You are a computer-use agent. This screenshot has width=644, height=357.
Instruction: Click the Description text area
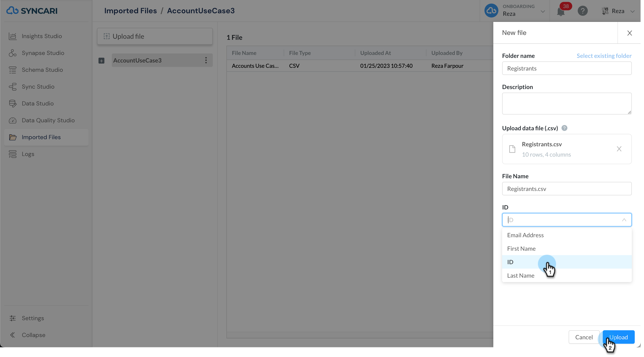pyautogui.click(x=567, y=104)
